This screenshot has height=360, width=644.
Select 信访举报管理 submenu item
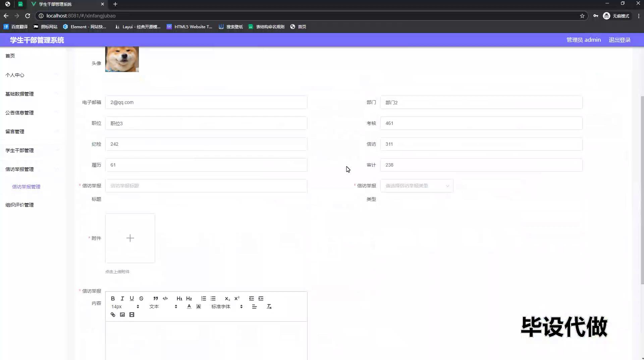click(x=26, y=187)
